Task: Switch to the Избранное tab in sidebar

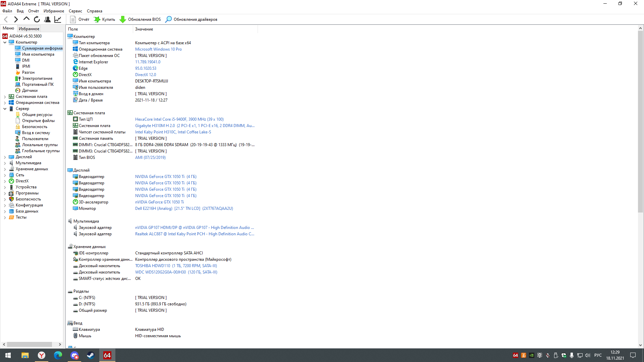Action: coord(29,29)
